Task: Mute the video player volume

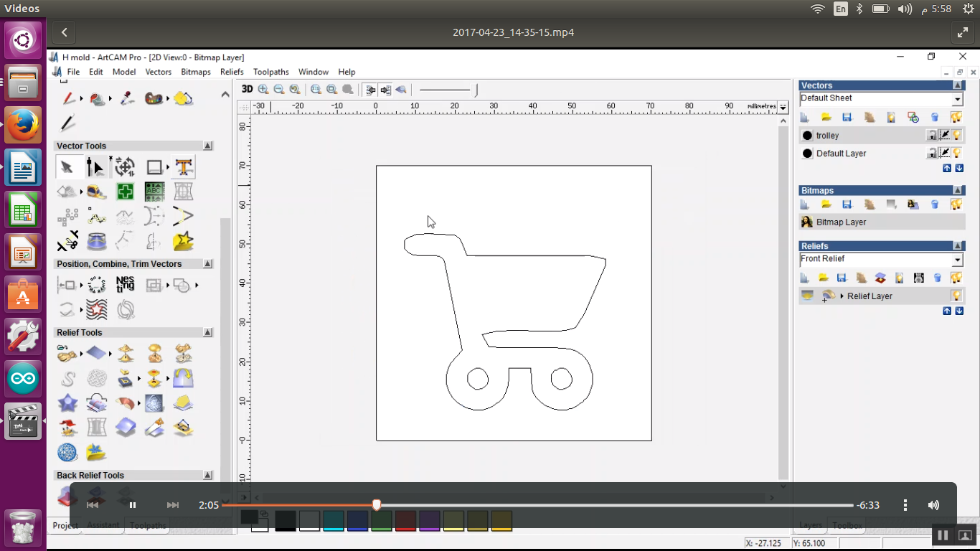Action: pyautogui.click(x=933, y=505)
